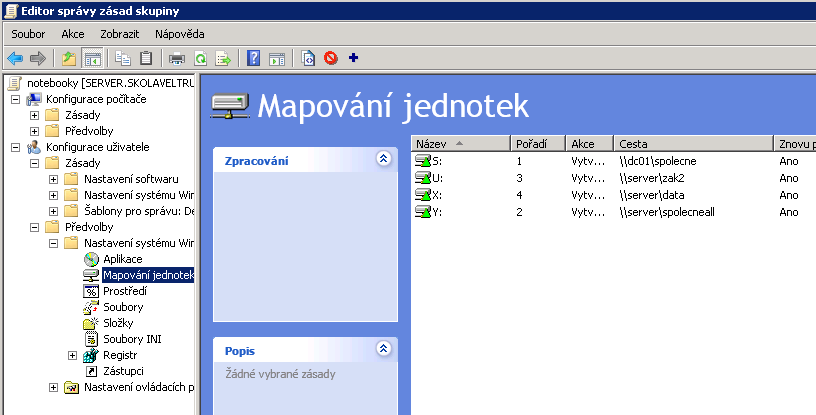Expand the Nastavení softwaru tree node
The width and height of the screenshot is (816, 415).
53,179
